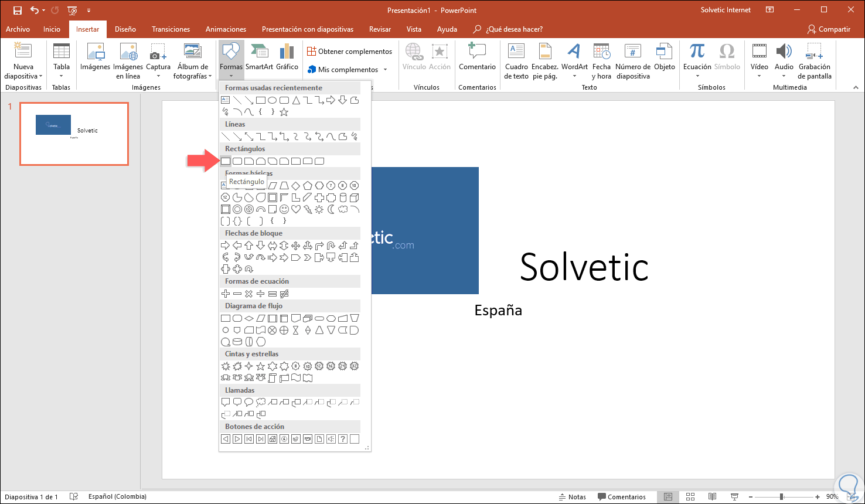
Task: Pick the 5-point star in recently used shapes
Action: (x=284, y=112)
